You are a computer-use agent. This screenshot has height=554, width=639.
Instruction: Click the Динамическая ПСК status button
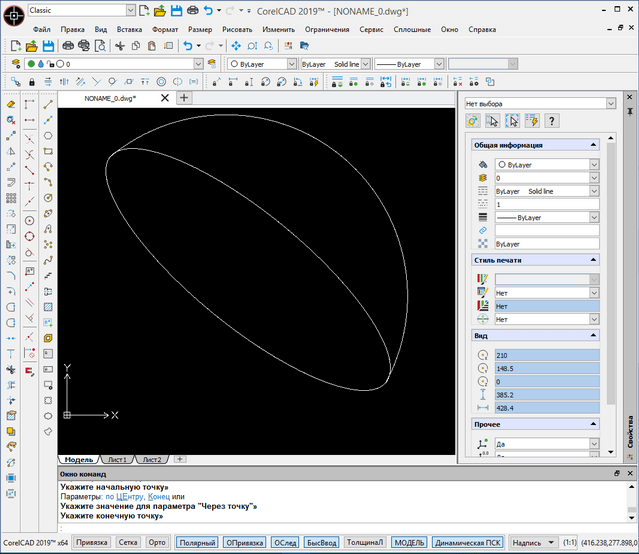pyautogui.click(x=466, y=543)
